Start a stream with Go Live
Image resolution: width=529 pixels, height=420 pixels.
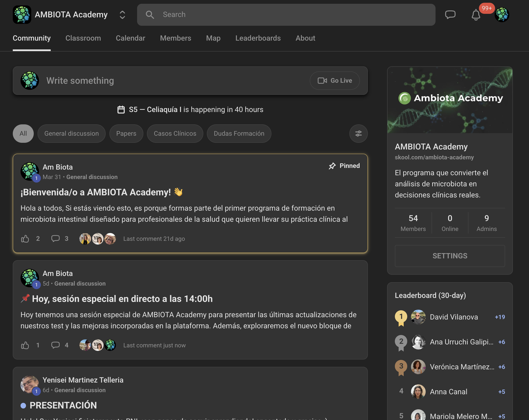(x=335, y=81)
